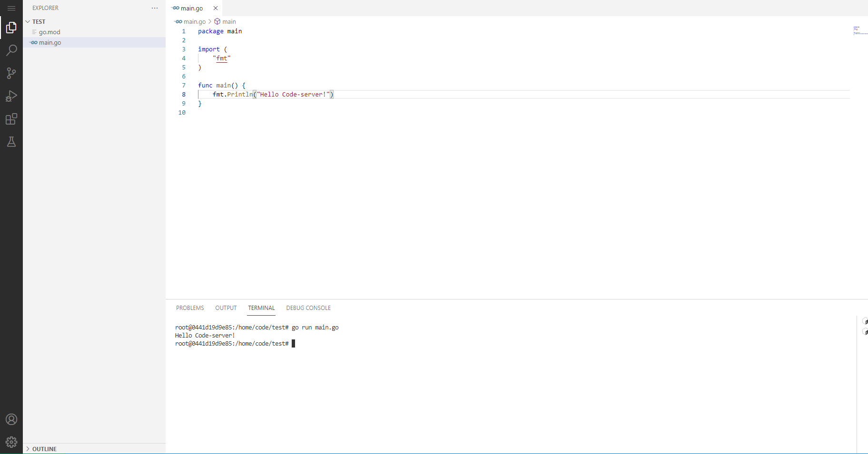Screen dimensions: 868x454
Task: Click the "fmt" import string
Action: 222,58
